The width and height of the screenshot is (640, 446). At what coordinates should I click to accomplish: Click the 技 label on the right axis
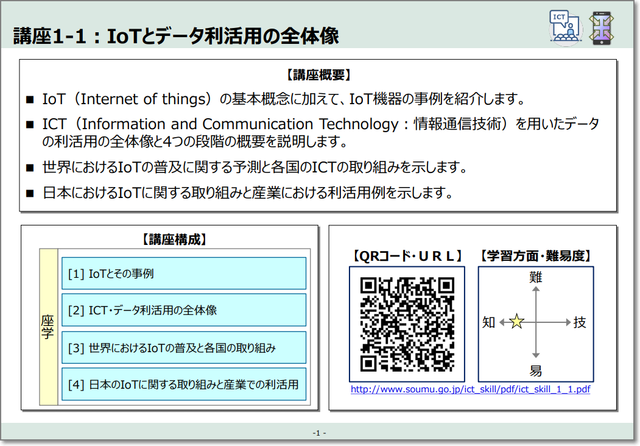[x=581, y=322]
